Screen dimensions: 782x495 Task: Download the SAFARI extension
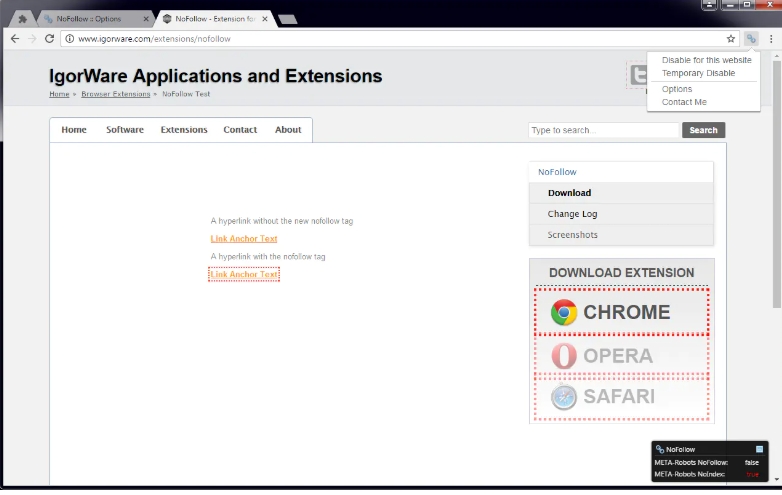point(621,397)
